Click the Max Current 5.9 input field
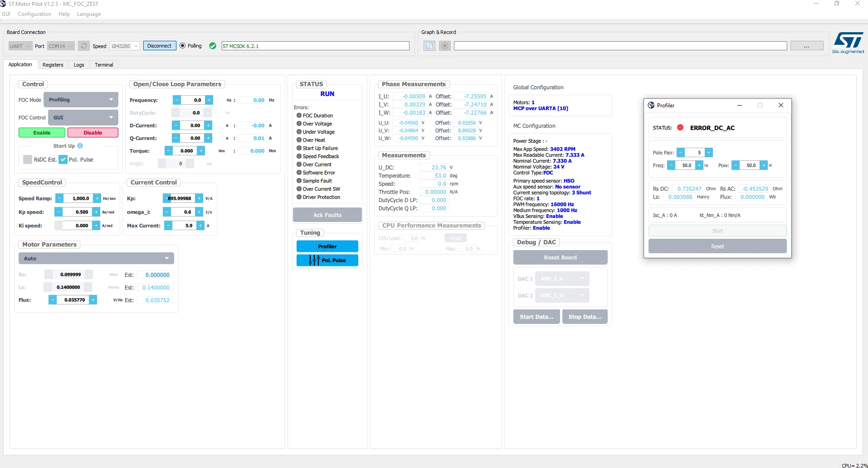 (x=185, y=226)
